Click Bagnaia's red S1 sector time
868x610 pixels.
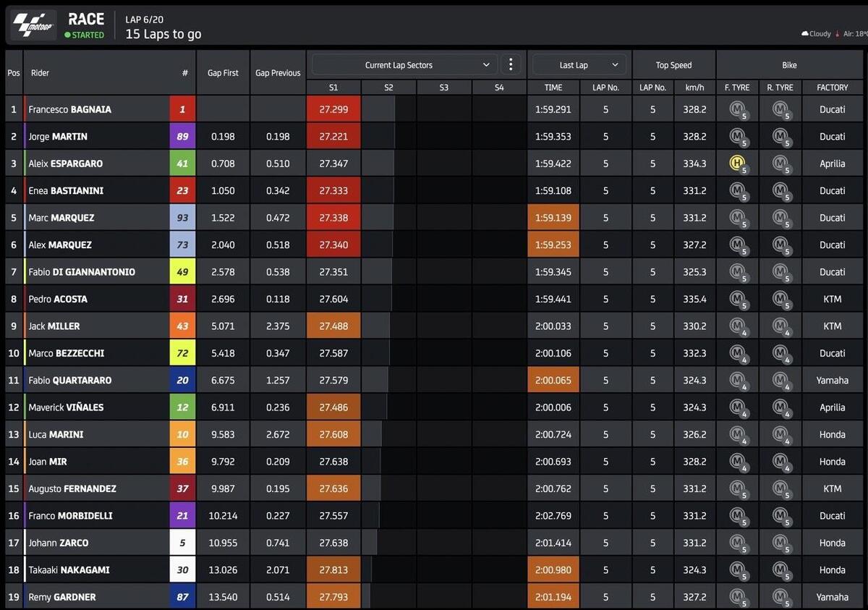click(x=333, y=109)
